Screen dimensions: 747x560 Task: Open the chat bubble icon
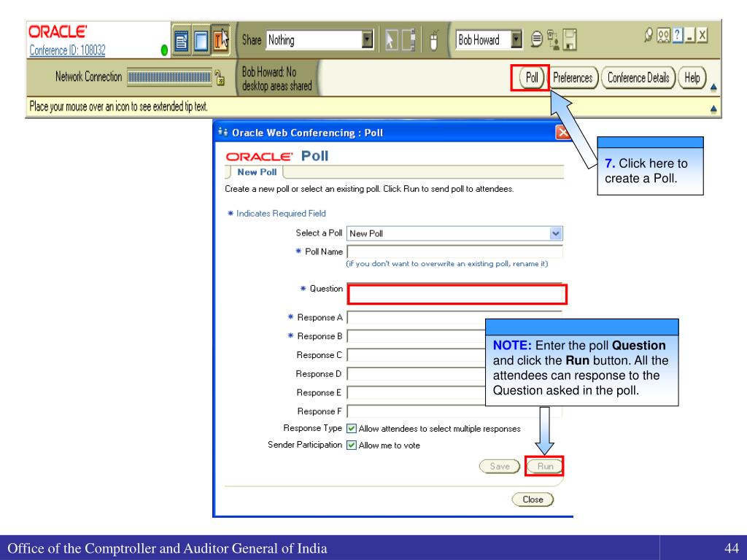tap(536, 40)
